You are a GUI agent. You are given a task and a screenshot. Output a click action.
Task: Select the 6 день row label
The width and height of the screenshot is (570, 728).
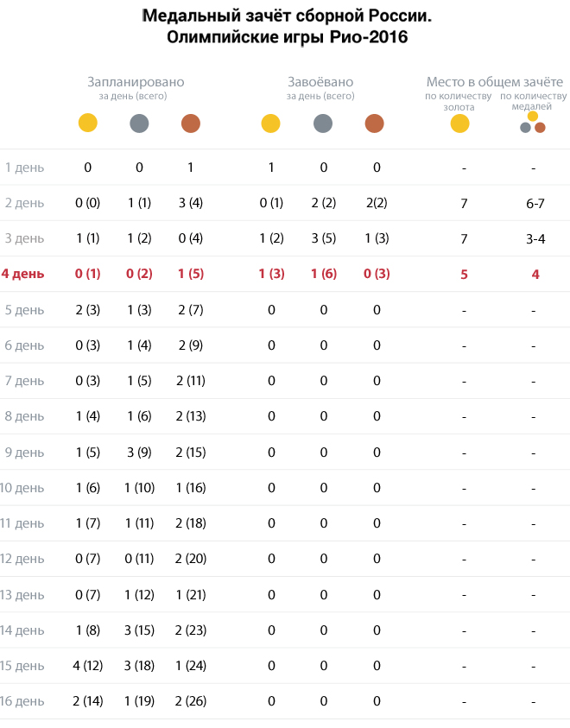point(24,345)
